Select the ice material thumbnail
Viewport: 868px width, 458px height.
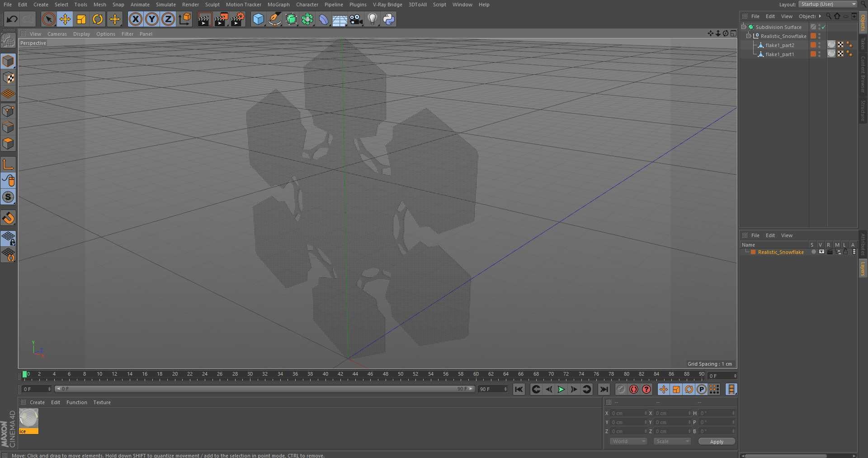pyautogui.click(x=28, y=418)
